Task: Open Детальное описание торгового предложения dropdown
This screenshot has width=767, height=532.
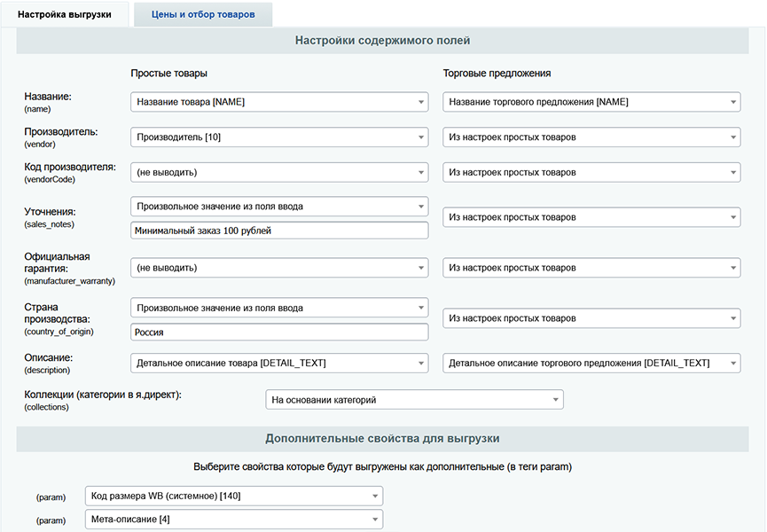Action: [591, 363]
